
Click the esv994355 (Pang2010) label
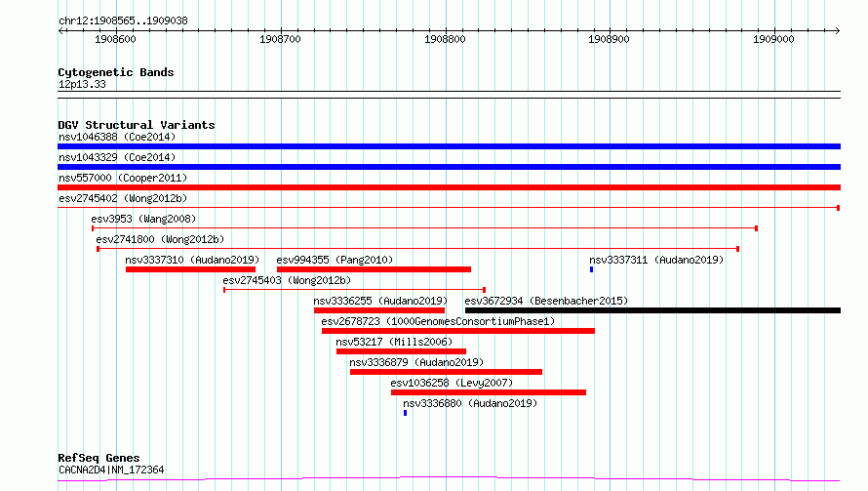pyautogui.click(x=335, y=260)
